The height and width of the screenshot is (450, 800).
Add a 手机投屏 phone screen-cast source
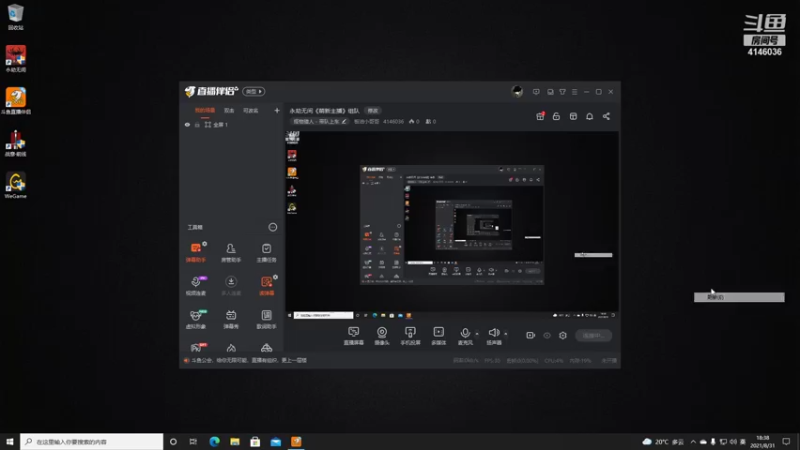tap(410, 336)
